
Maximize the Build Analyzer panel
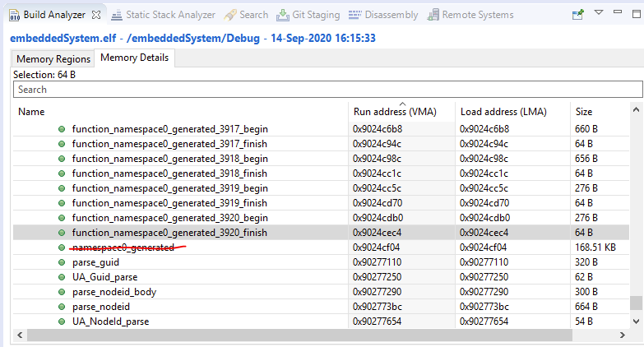pyautogui.click(x=637, y=14)
